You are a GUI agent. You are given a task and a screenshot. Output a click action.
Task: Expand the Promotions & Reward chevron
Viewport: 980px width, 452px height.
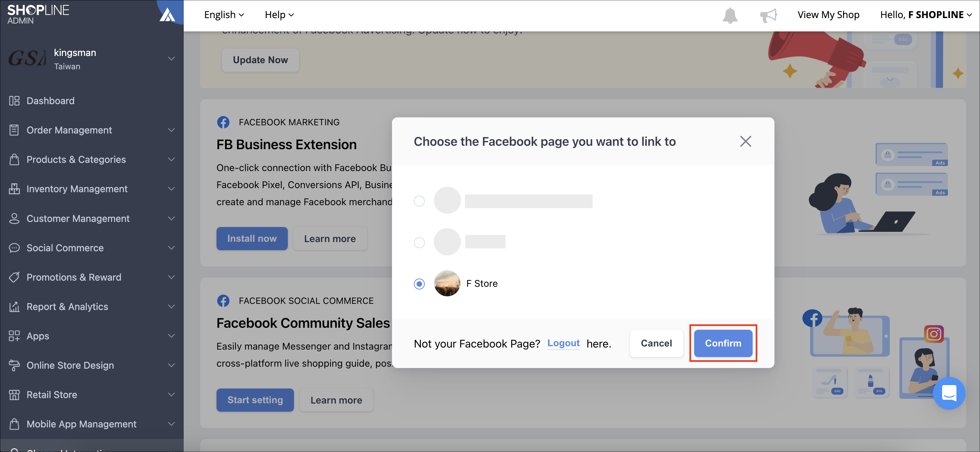click(x=171, y=277)
